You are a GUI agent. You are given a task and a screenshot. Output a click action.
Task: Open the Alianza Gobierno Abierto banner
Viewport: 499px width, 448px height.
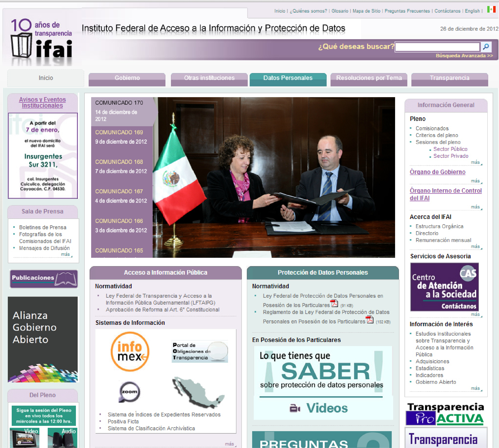coord(43,339)
